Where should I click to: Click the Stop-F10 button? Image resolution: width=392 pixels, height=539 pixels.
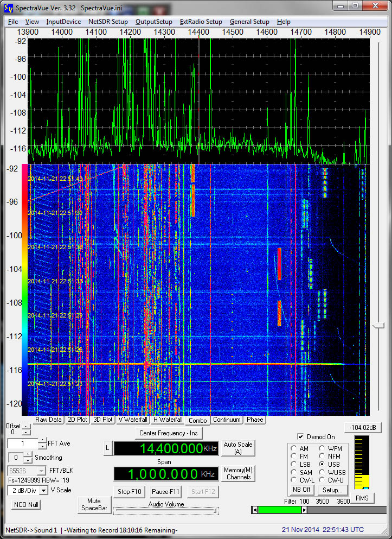click(x=130, y=492)
